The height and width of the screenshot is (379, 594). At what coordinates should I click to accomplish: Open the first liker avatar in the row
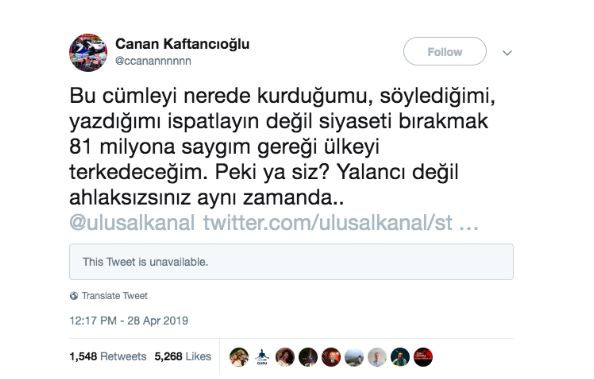pyautogui.click(x=239, y=357)
